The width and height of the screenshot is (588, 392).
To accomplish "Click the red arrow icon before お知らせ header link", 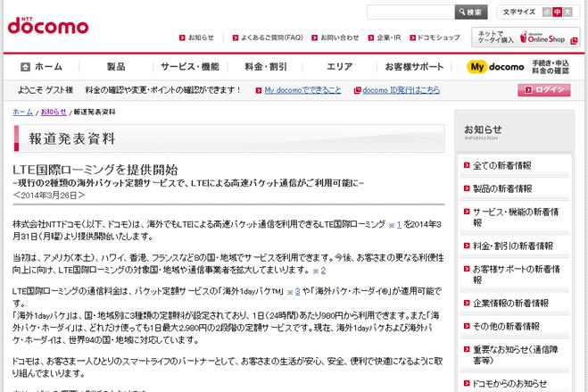I will pyautogui.click(x=182, y=38).
